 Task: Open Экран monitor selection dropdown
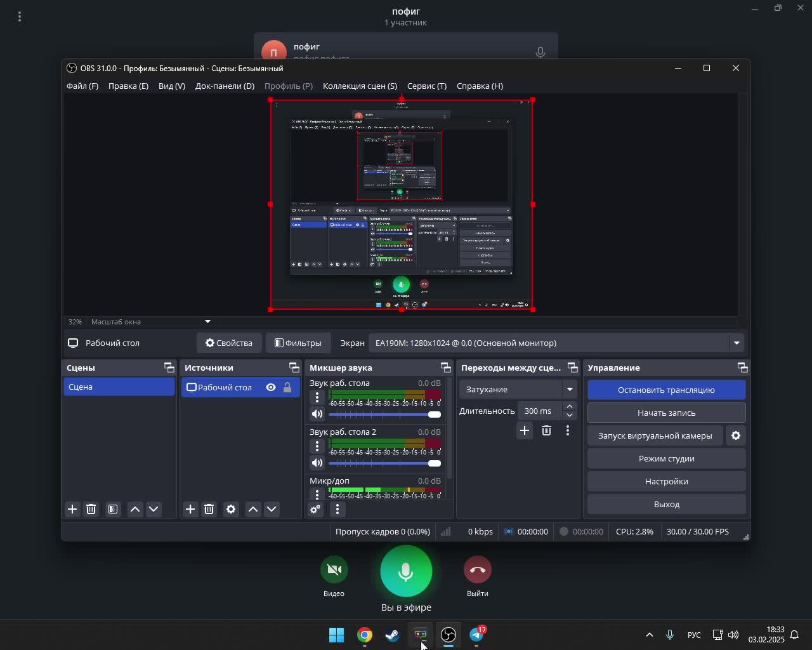(556, 343)
